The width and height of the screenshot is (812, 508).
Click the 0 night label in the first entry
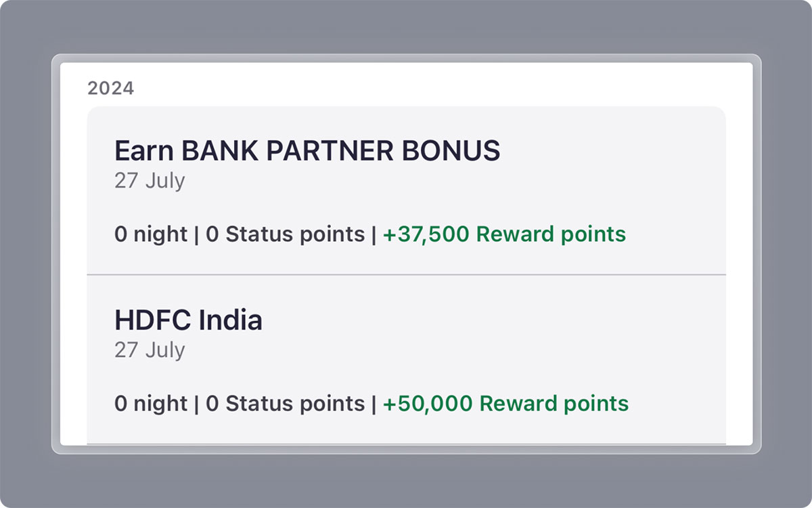click(150, 234)
